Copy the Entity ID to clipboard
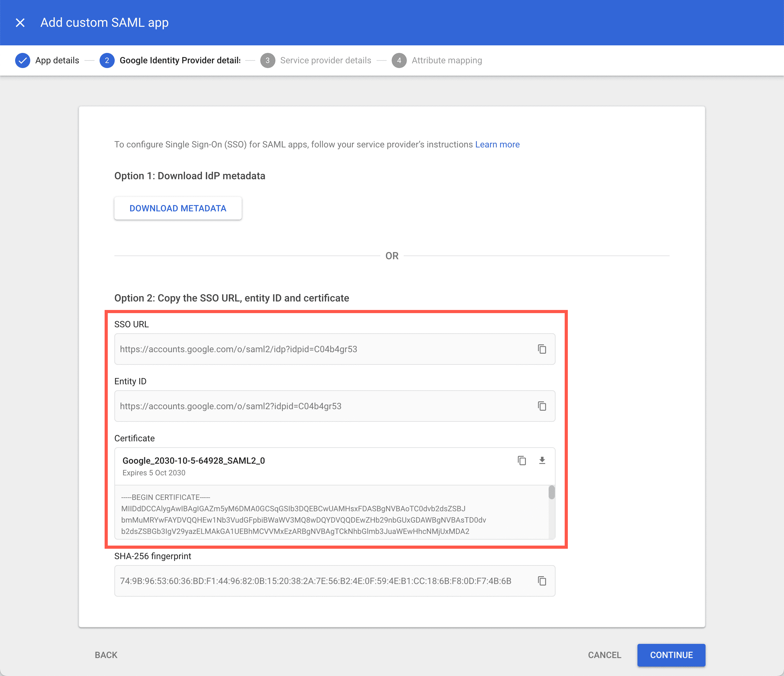 [542, 406]
